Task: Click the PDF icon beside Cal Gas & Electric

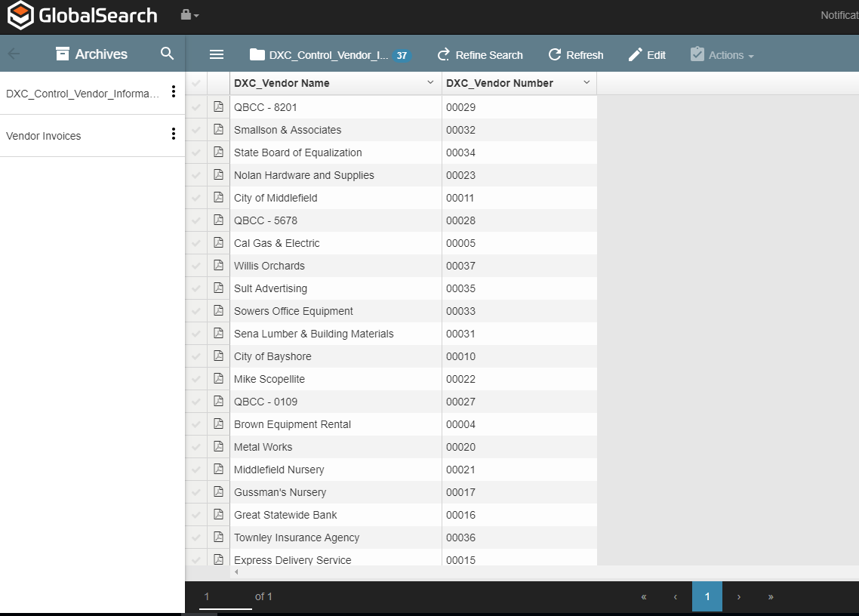Action: point(219,243)
